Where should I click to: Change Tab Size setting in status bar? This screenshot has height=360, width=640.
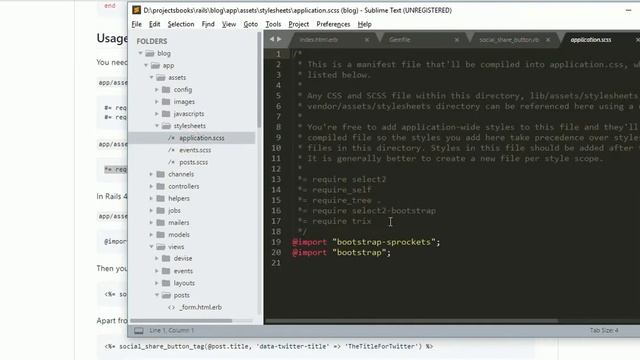604,330
